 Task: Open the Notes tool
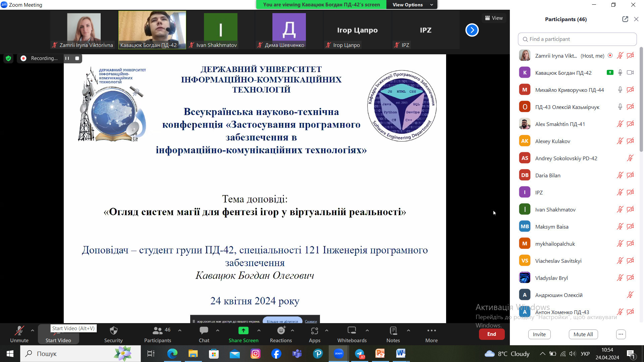pos(393,334)
